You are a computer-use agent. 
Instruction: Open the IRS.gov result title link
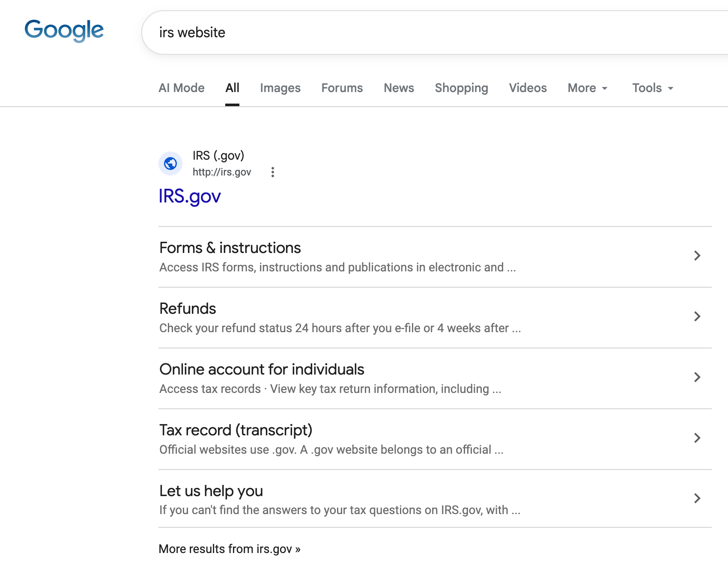(x=190, y=196)
